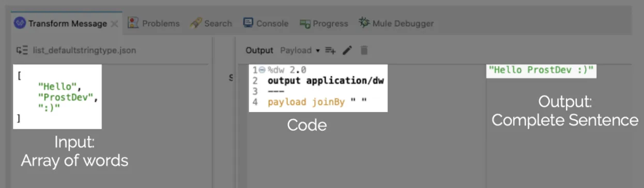
Task: Click the %dw 2.0 header line
Action: pyautogui.click(x=287, y=70)
